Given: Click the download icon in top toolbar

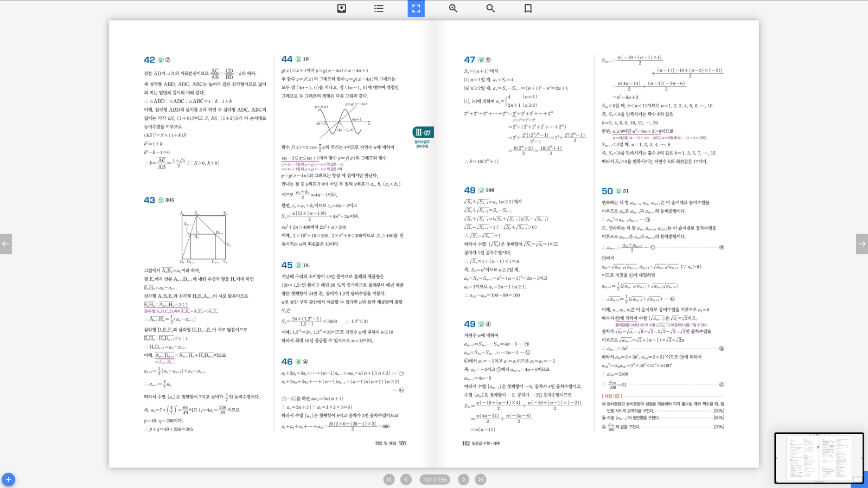Looking at the screenshot, I should point(341,8).
